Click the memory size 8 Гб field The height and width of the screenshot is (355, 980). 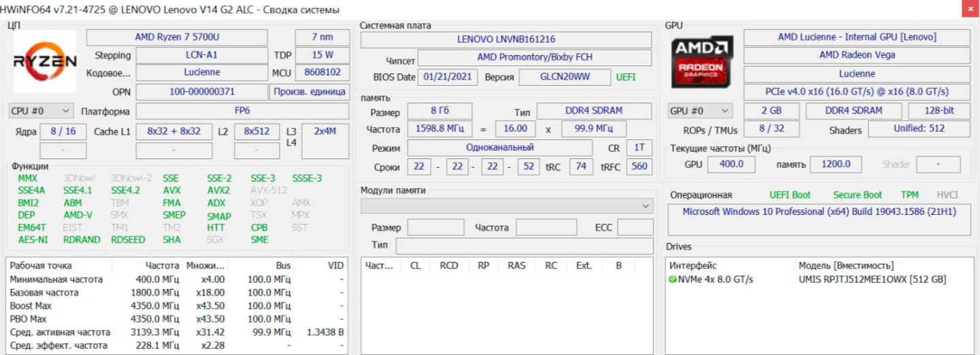coord(440,111)
